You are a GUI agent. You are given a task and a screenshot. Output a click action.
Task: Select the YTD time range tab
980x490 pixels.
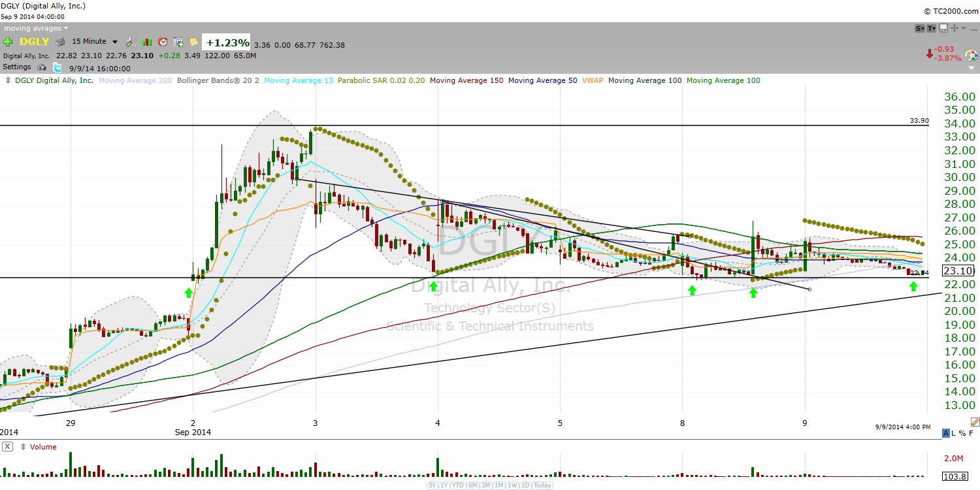pyautogui.click(x=459, y=485)
